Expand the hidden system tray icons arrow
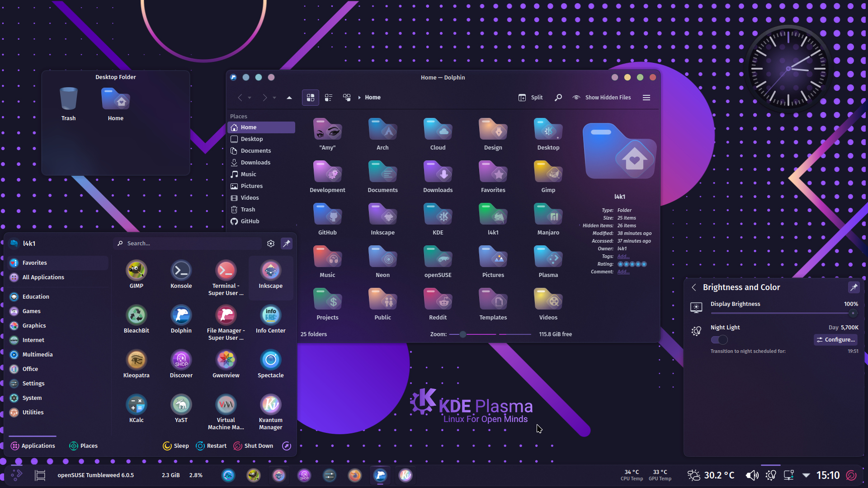 806,475
